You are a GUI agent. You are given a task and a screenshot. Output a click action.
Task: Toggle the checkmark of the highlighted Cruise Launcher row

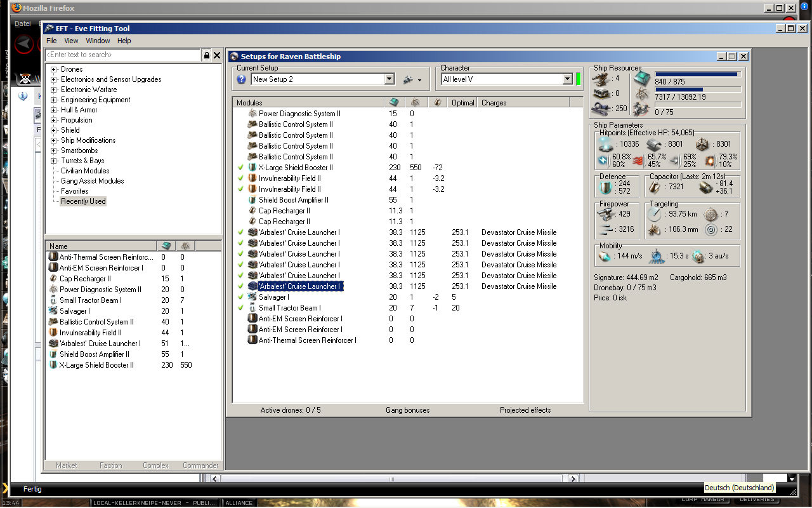pos(240,286)
